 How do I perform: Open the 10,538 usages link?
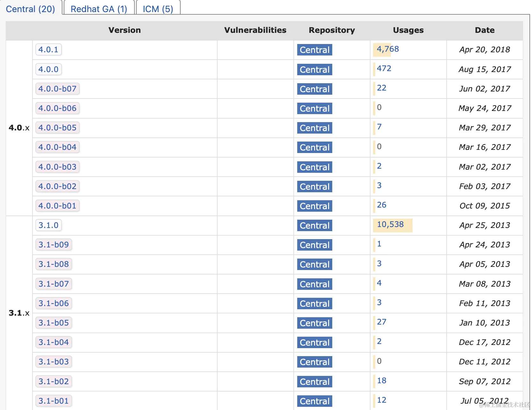[390, 224]
